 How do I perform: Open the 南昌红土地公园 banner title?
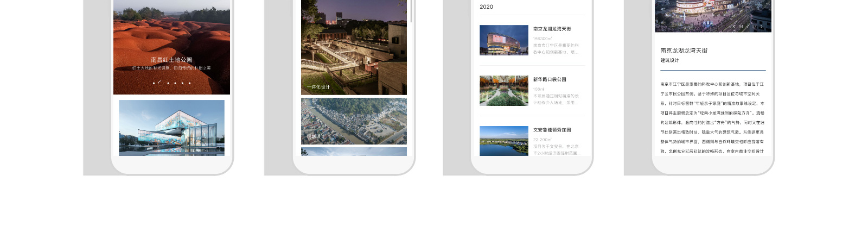click(x=171, y=60)
